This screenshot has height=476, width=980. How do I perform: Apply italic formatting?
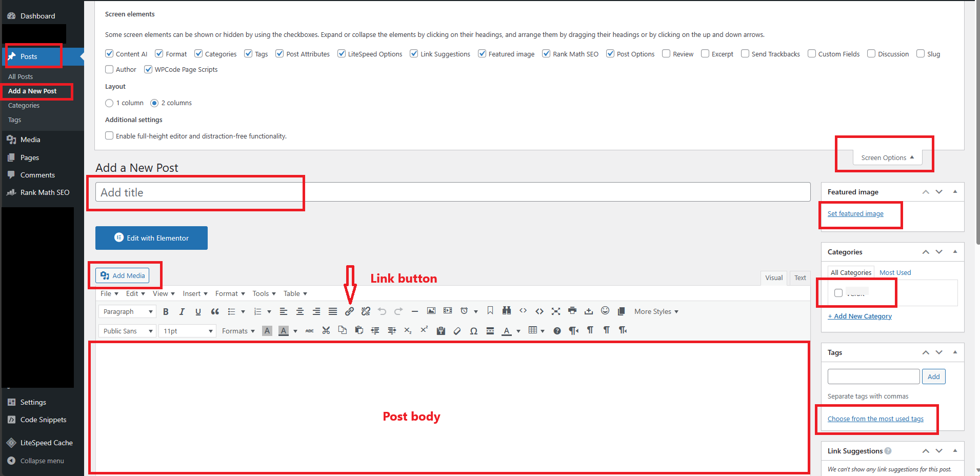(x=182, y=311)
